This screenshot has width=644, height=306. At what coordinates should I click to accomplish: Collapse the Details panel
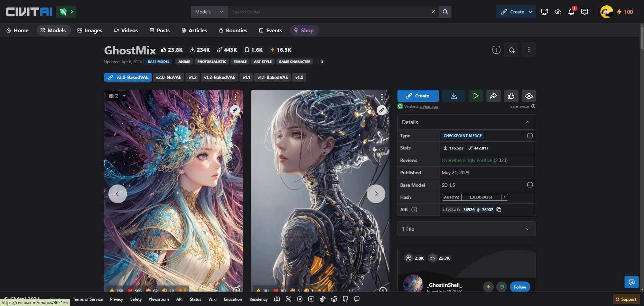pos(528,122)
